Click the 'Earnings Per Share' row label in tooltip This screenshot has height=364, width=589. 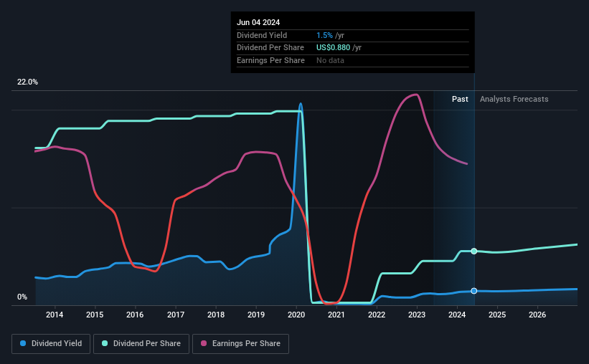coord(270,60)
